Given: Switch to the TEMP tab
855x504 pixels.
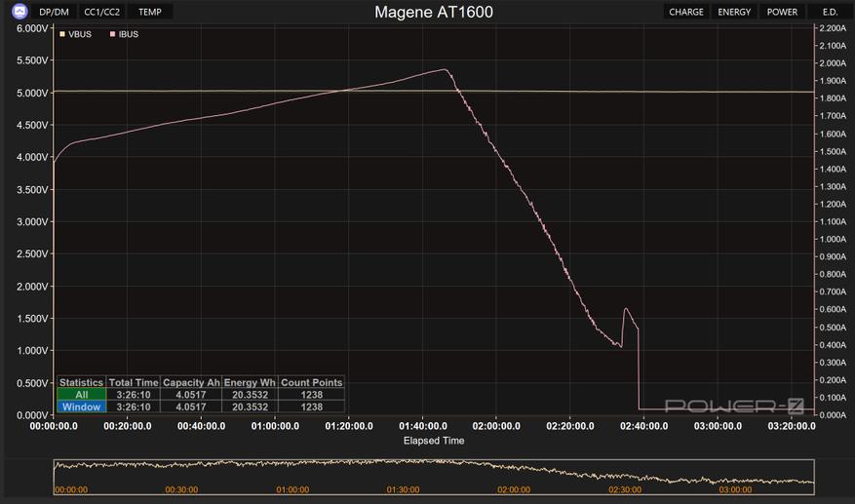Looking at the screenshot, I should pos(150,12).
